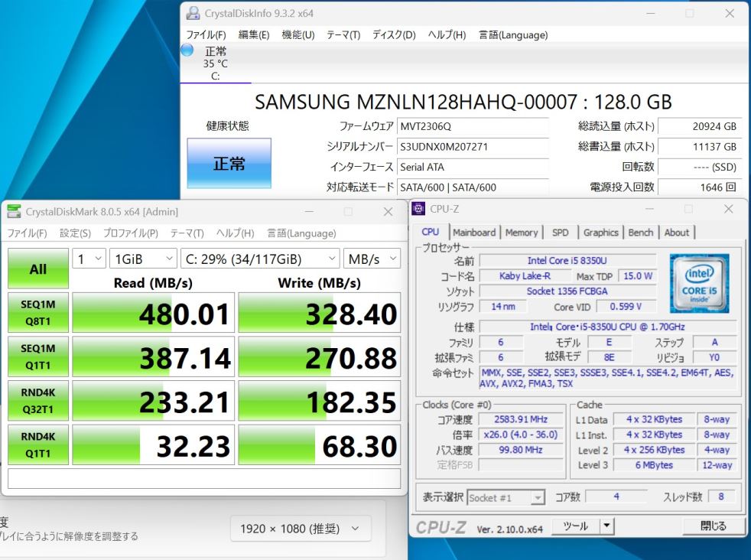This screenshot has width=751, height=560.
Task: Switch to the Graphics tab in CPU-Z
Action: [600, 233]
